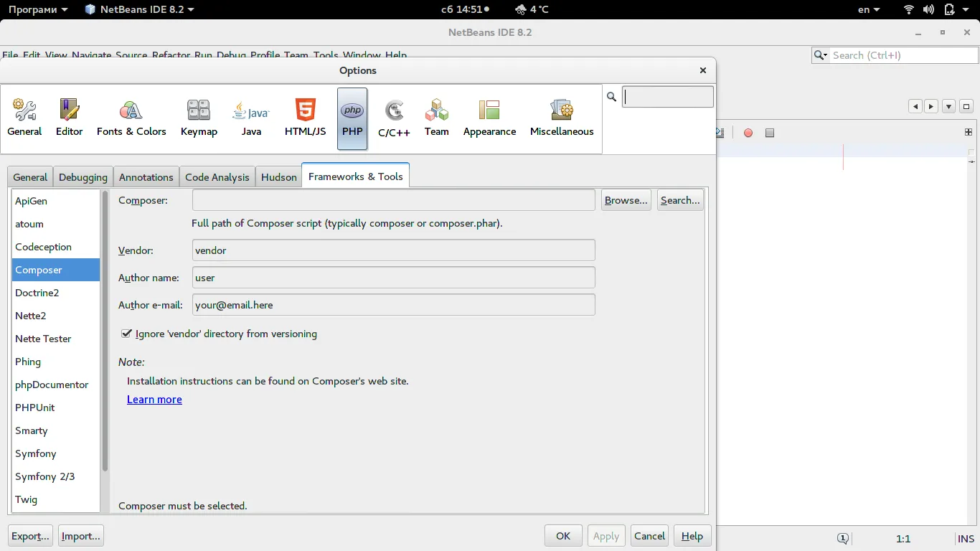This screenshot has height=551, width=980.
Task: Click the magnifier icon beside Options filter
Action: (612, 96)
